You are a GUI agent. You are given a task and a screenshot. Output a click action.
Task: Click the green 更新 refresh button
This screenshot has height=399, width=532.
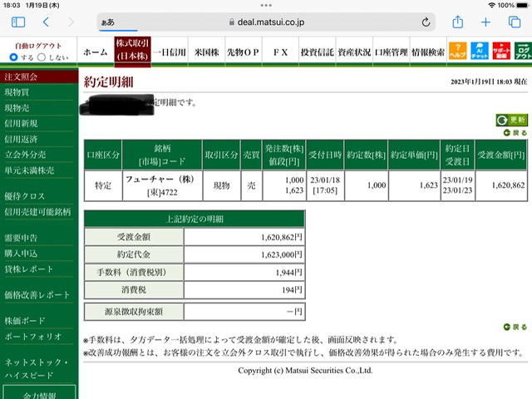512,120
